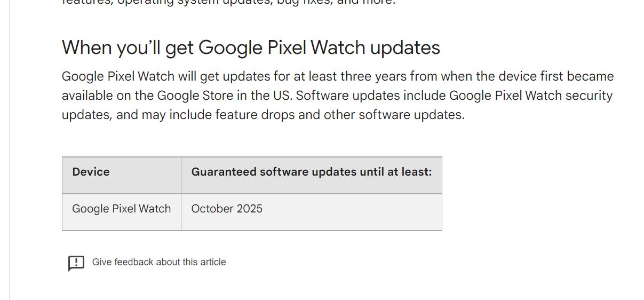Click the October 2025 table cell
This screenshot has width=644, height=300.
[x=312, y=212]
